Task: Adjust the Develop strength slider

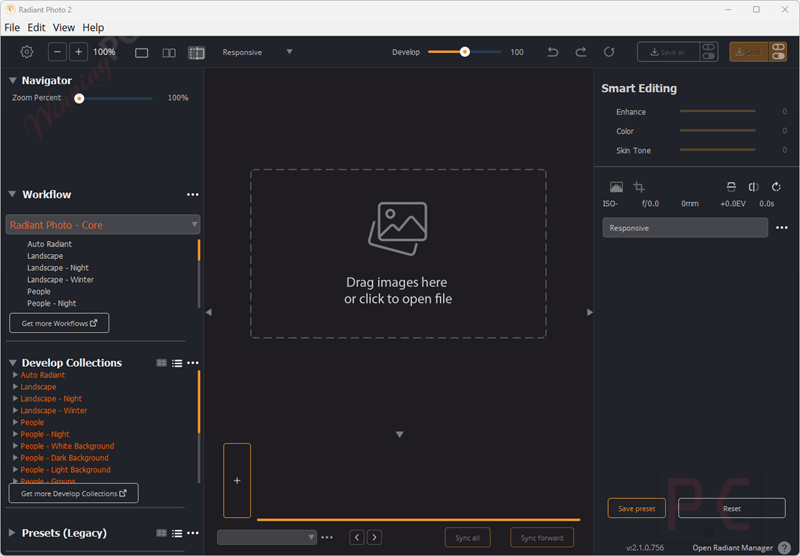Action: click(465, 52)
